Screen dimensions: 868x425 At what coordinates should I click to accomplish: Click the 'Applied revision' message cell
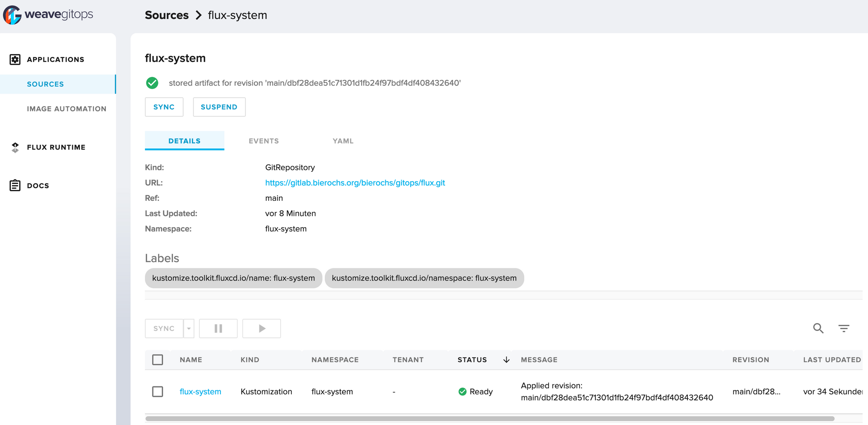pyautogui.click(x=617, y=392)
